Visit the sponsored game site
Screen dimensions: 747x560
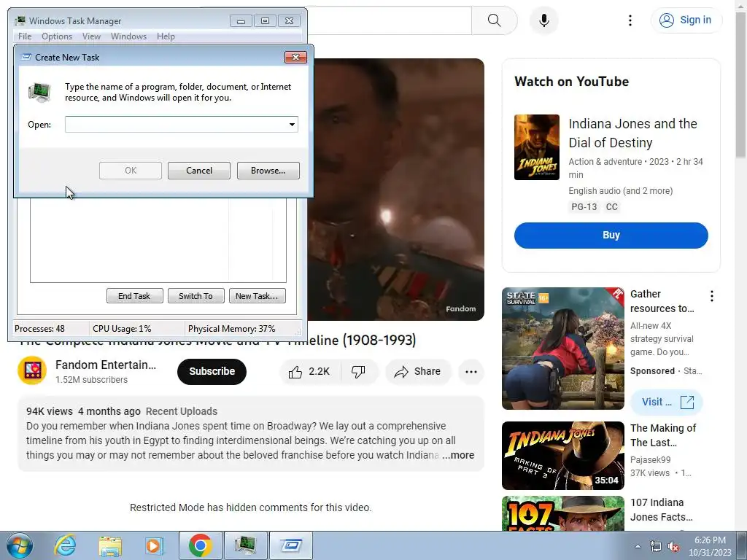click(667, 402)
